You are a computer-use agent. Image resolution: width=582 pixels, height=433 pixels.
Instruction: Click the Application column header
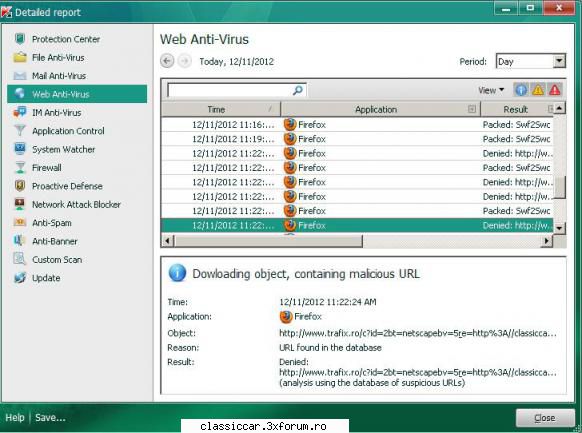[x=381, y=109]
